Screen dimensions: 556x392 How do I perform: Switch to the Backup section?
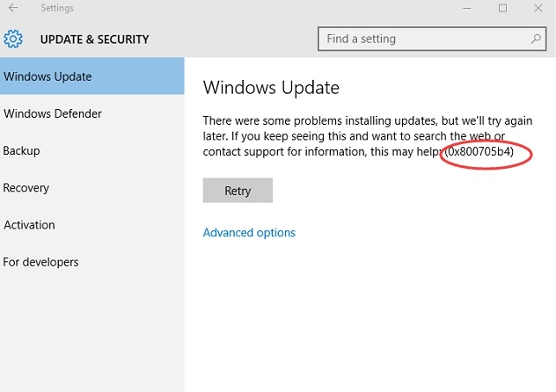tap(22, 150)
